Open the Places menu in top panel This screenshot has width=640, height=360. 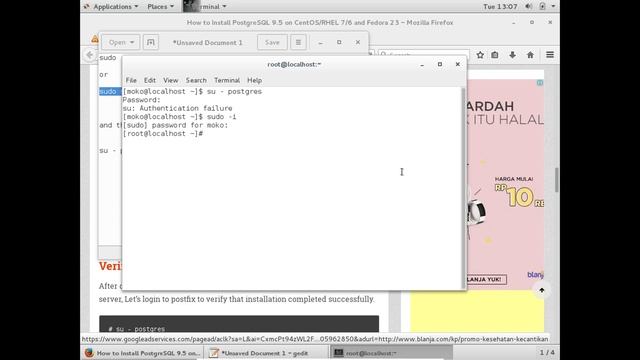pyautogui.click(x=160, y=7)
